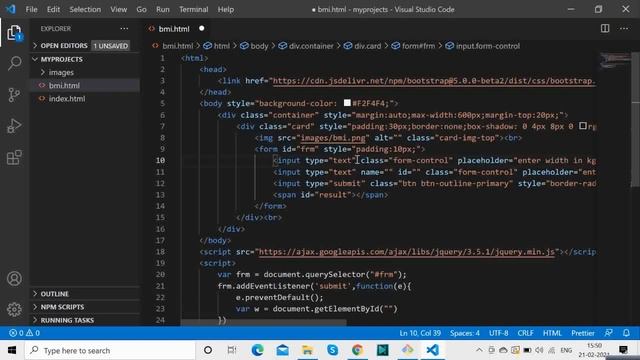Viewport: 640px width, 360px height.
Task: Expand the OUTLINE section
Action: (85, 294)
